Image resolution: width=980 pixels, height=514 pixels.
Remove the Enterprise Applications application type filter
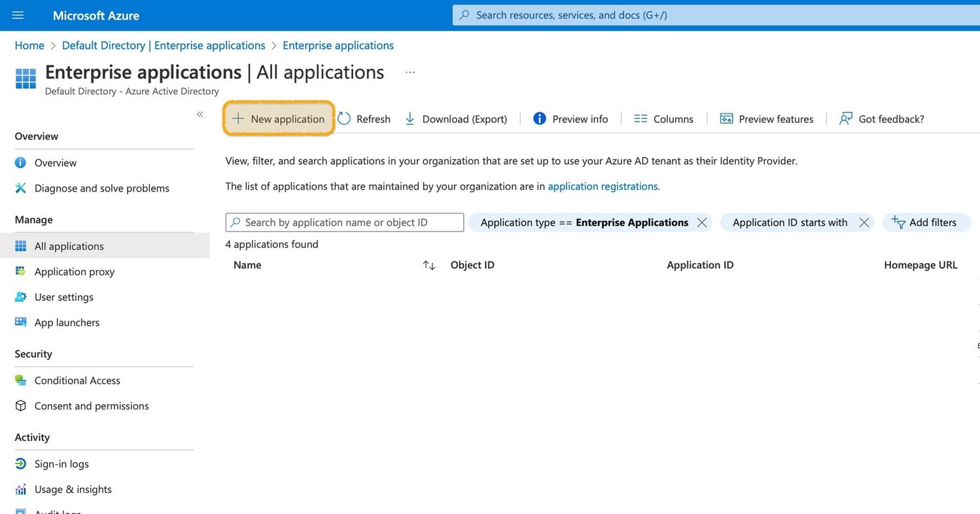tap(702, 222)
